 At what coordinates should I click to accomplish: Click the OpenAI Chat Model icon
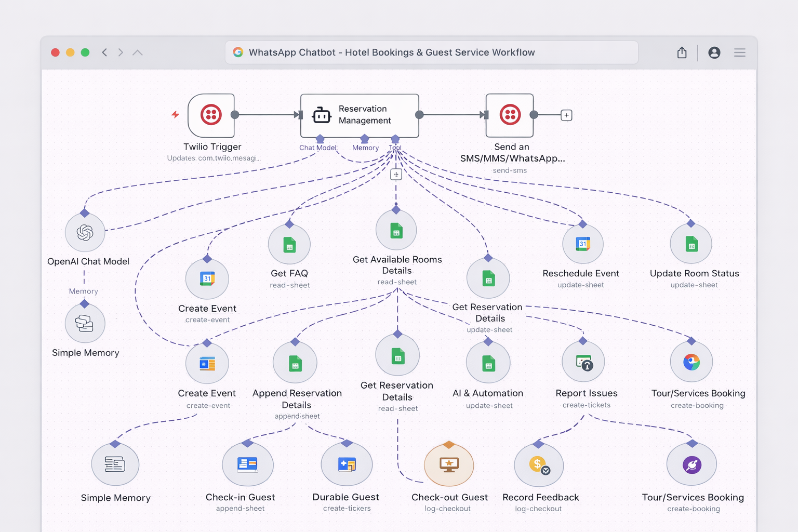tap(85, 233)
